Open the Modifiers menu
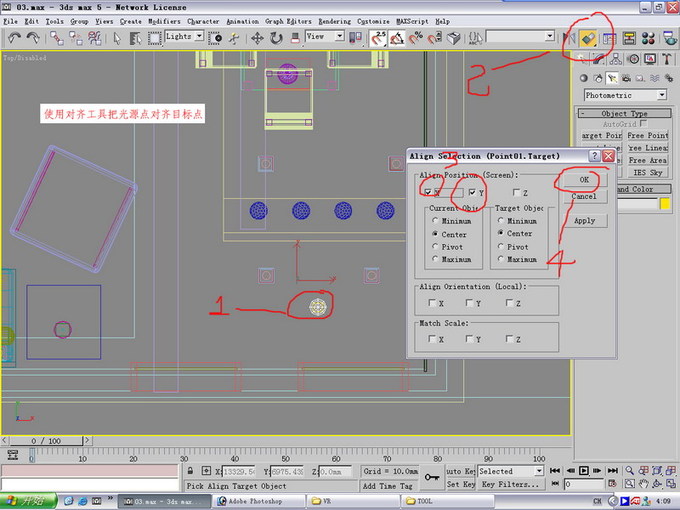This screenshot has height=510, width=680. (x=164, y=20)
